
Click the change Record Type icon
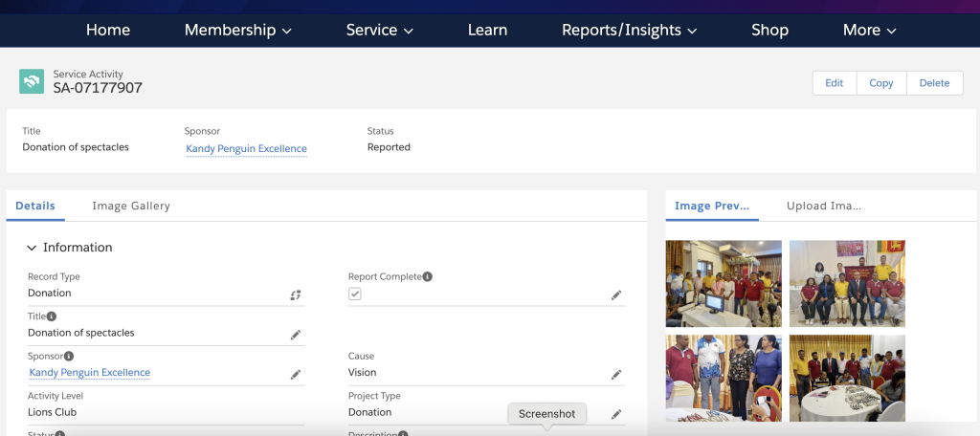(x=296, y=294)
